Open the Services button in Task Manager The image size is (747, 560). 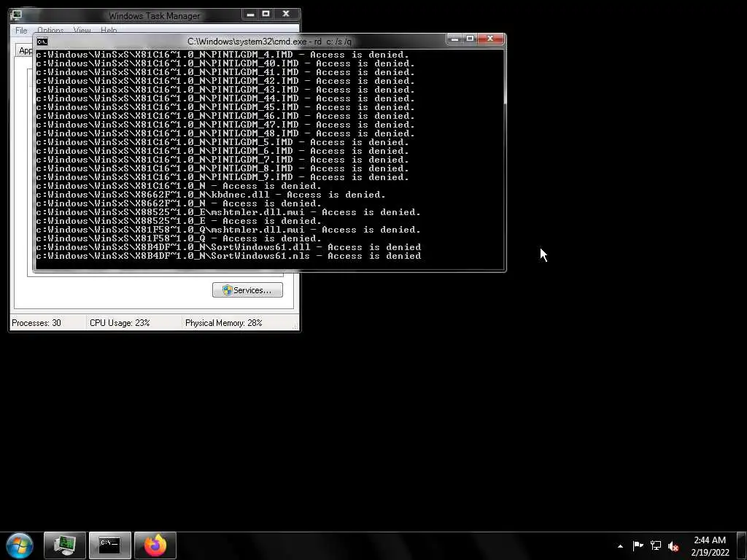click(x=247, y=290)
